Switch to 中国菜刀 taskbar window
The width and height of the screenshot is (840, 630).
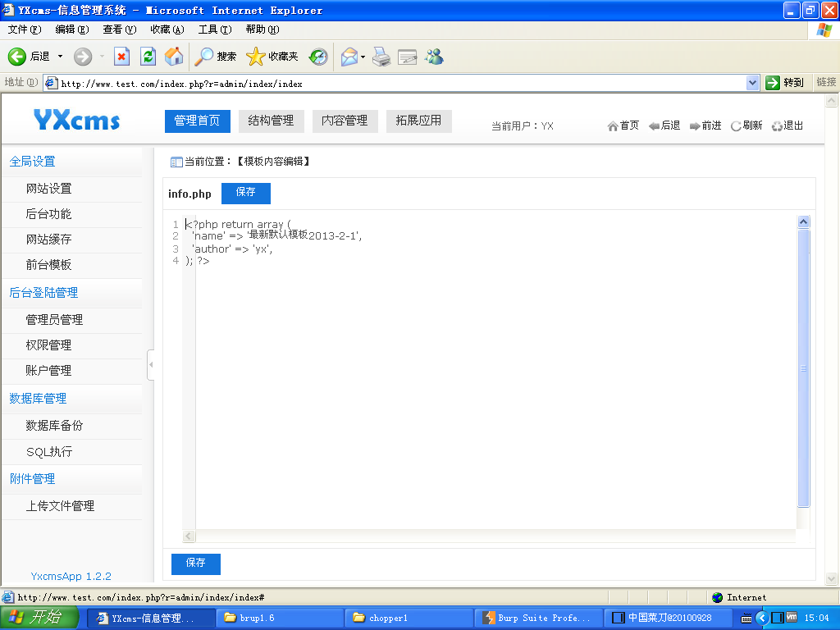click(x=668, y=619)
